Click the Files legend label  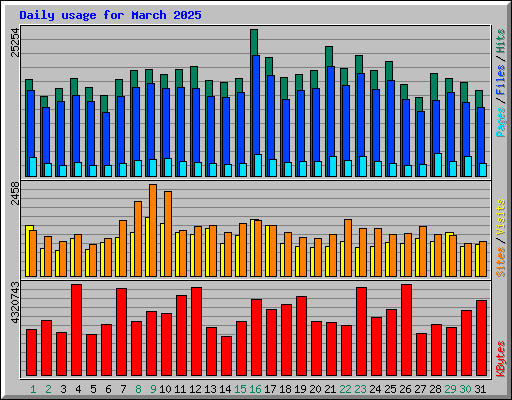tap(501, 80)
